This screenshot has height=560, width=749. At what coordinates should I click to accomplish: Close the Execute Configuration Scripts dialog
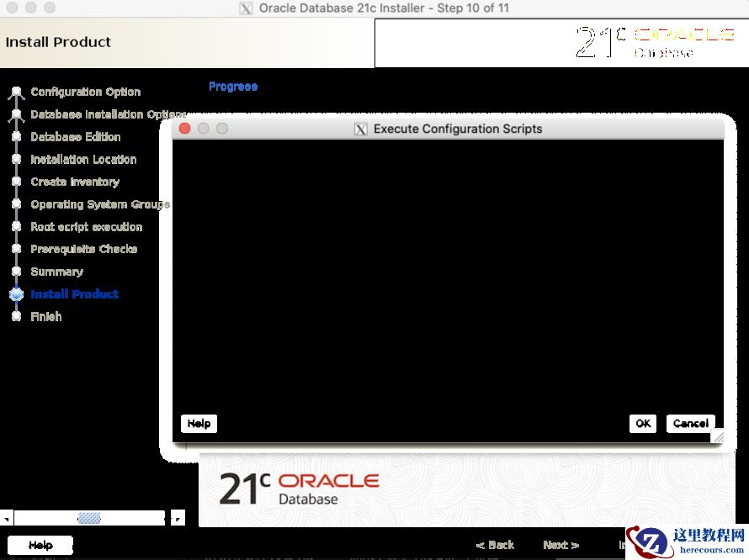tap(185, 129)
